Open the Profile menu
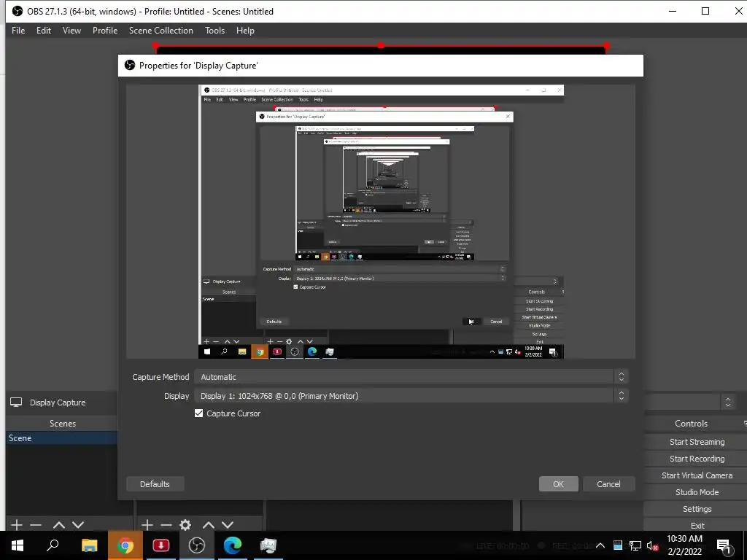The height and width of the screenshot is (560, 747). click(105, 31)
